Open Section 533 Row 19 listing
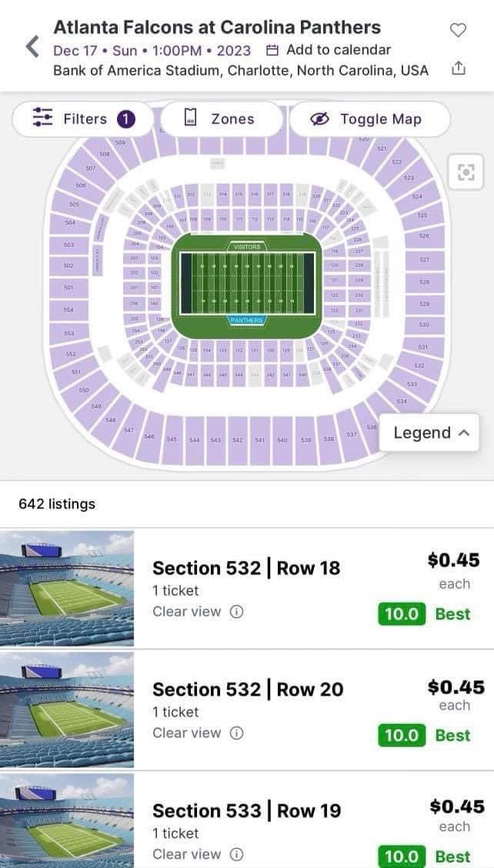Viewport: 494px width, 868px height. click(246, 811)
